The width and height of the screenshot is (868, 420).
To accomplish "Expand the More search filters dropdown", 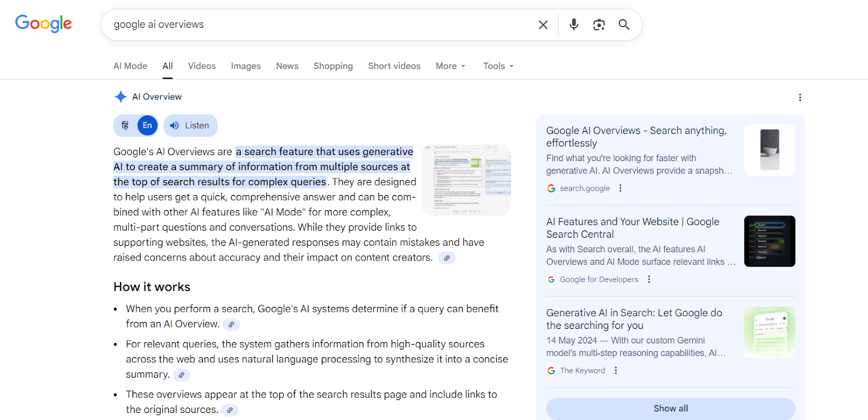I will pos(451,66).
